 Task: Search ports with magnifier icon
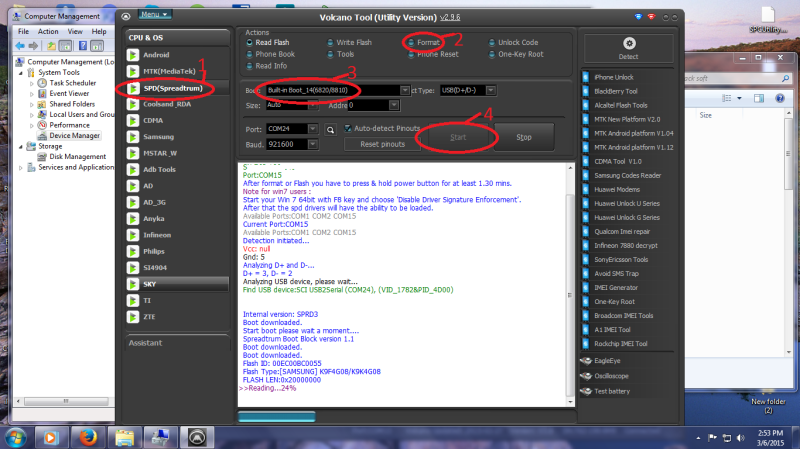[331, 130]
